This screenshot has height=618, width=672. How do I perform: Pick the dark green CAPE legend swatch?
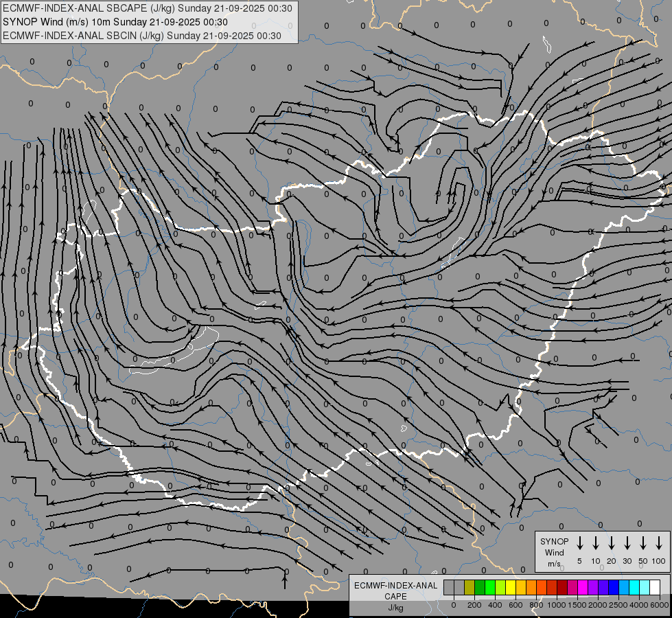(x=480, y=588)
